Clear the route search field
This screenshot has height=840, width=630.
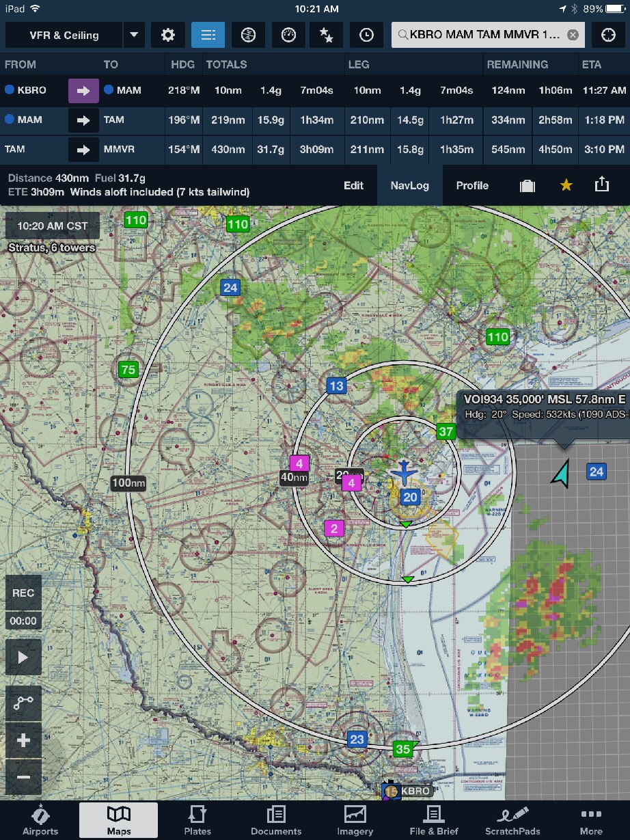(573, 35)
